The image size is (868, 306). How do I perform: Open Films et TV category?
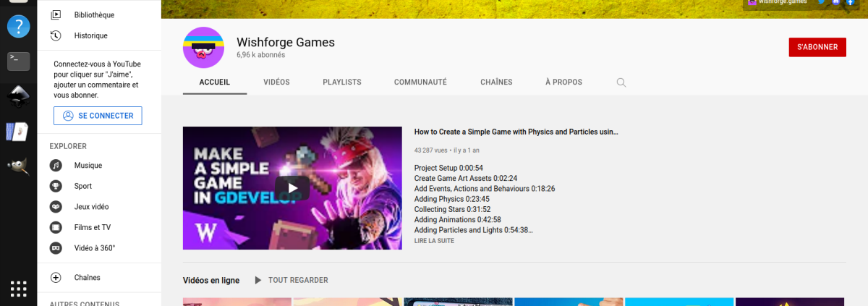[92, 227]
